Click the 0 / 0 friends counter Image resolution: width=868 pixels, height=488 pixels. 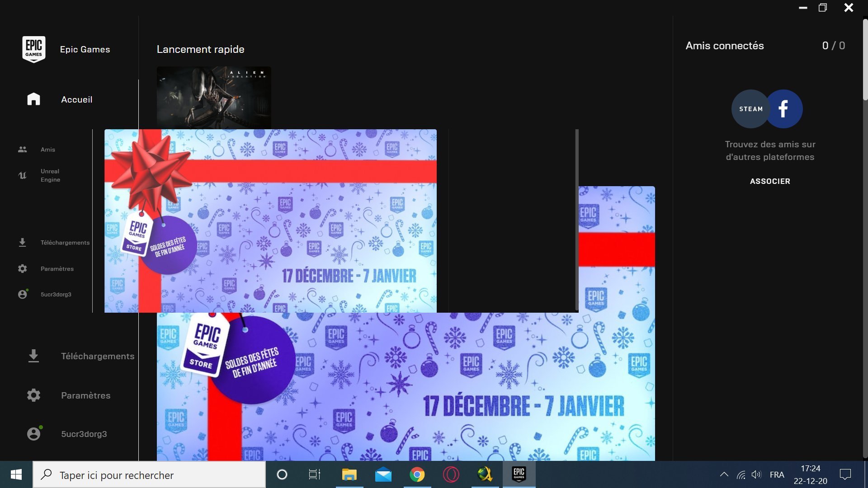(833, 46)
